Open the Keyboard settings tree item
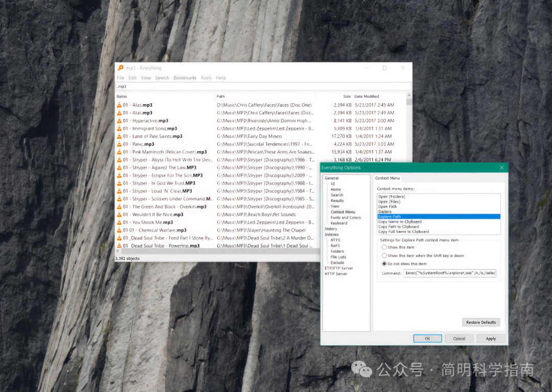Image resolution: width=552 pixels, height=392 pixels. 339,223
